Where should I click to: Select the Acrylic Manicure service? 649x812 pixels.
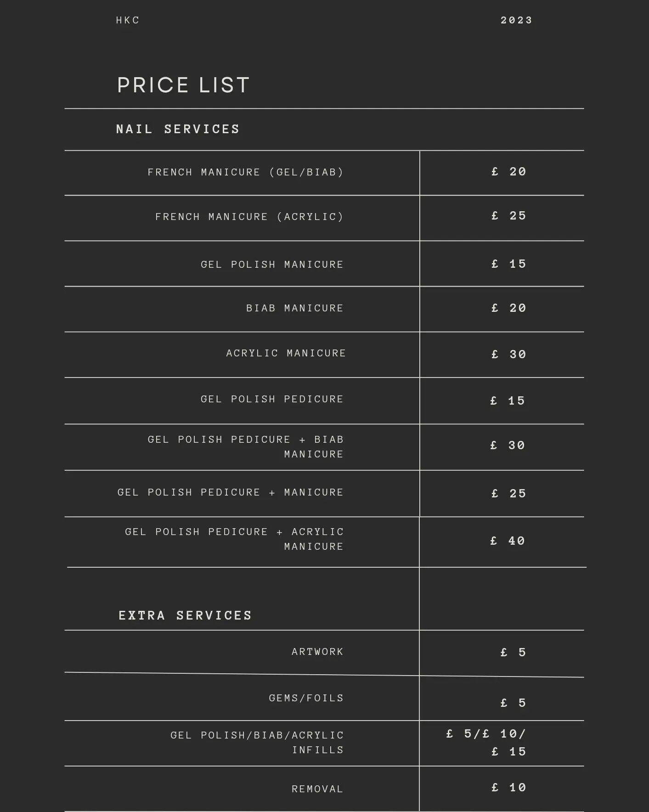(286, 353)
